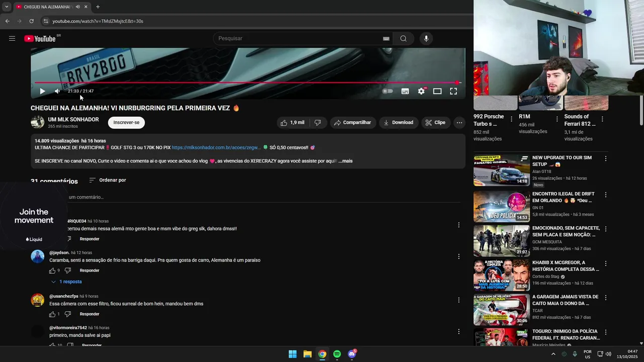The height and width of the screenshot is (362, 644).
Task: Open a new browser tab
Action: (98, 7)
